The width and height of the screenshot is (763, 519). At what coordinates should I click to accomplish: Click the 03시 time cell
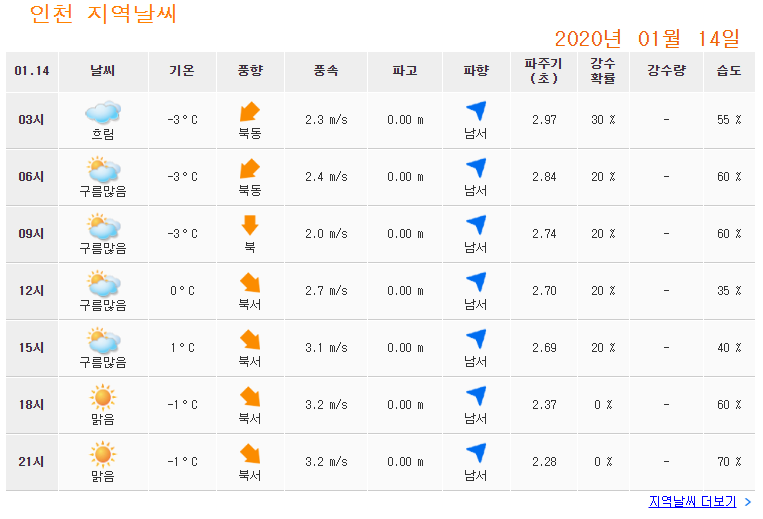[x=32, y=120]
